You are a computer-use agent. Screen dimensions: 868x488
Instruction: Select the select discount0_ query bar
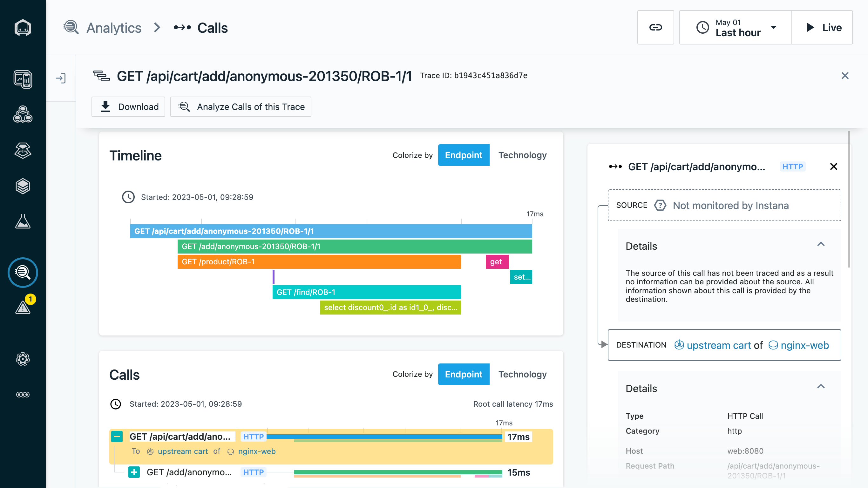pos(390,307)
